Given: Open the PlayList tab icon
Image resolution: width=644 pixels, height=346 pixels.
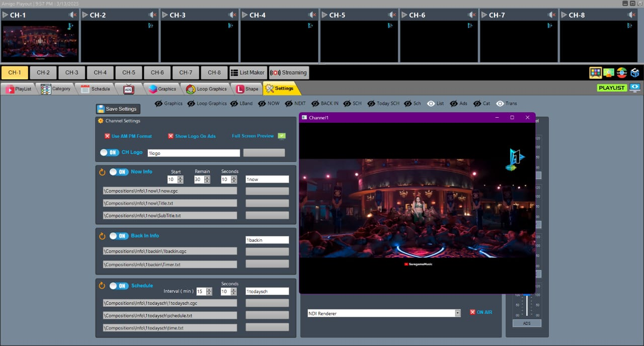Looking at the screenshot, I should [9, 89].
